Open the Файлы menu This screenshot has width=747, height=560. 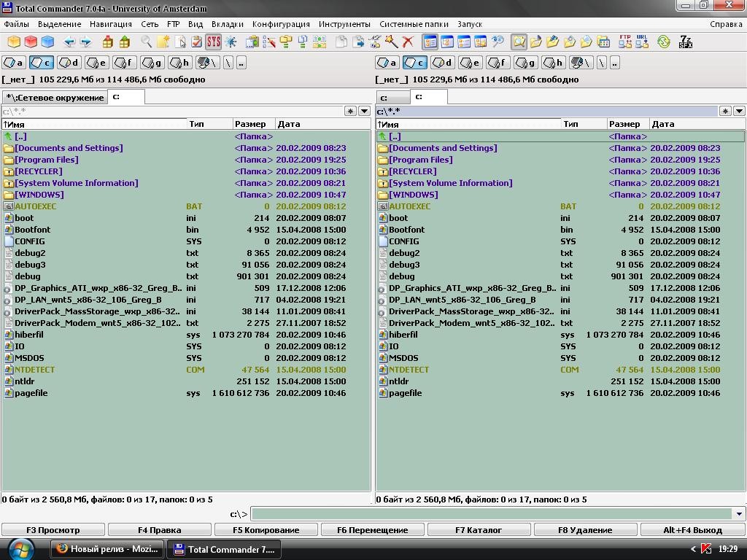coord(16,24)
